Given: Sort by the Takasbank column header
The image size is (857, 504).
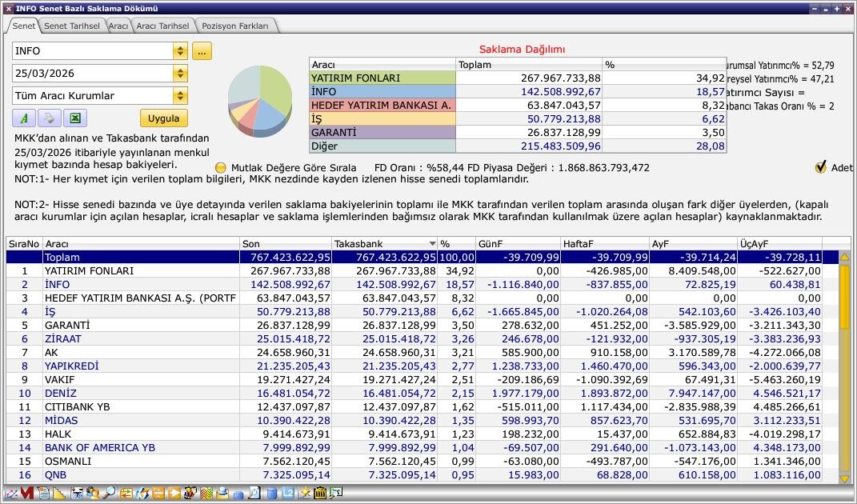Looking at the screenshot, I should pyautogui.click(x=384, y=243).
